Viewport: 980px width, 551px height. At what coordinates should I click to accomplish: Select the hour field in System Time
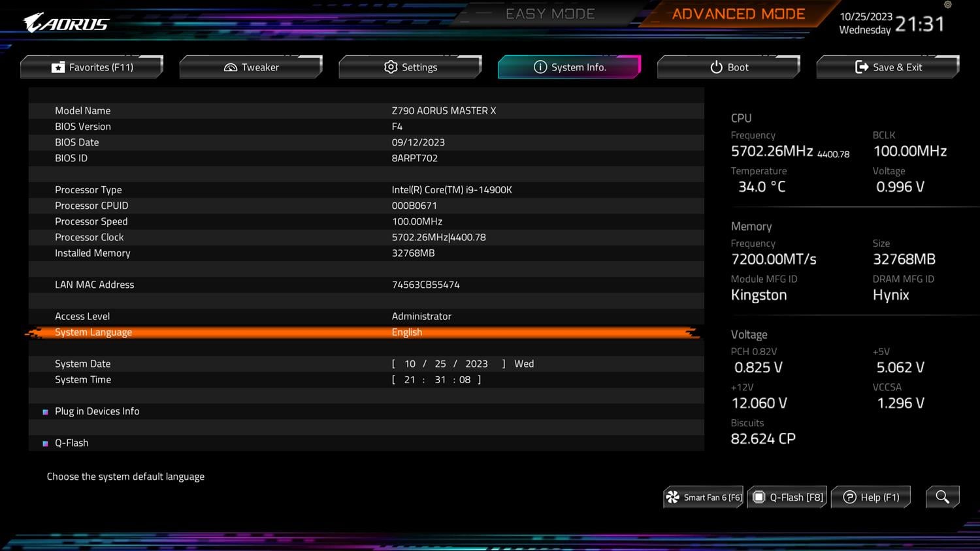pyautogui.click(x=410, y=379)
